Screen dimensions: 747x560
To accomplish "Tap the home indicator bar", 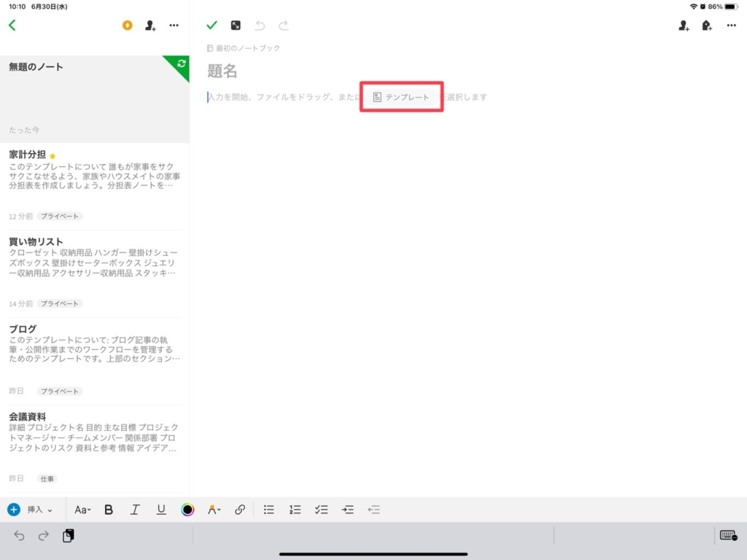I will [373, 554].
